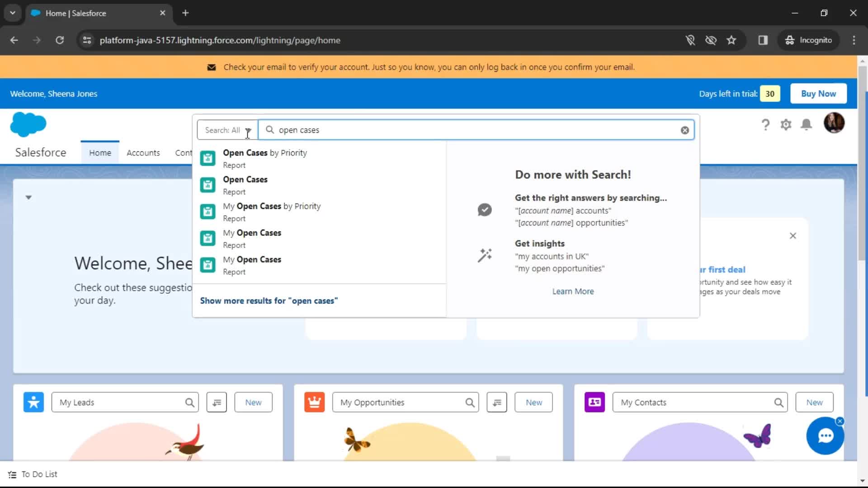Click the report icon beside Open Cases by Priority
This screenshot has height=488, width=868.
[x=208, y=158]
